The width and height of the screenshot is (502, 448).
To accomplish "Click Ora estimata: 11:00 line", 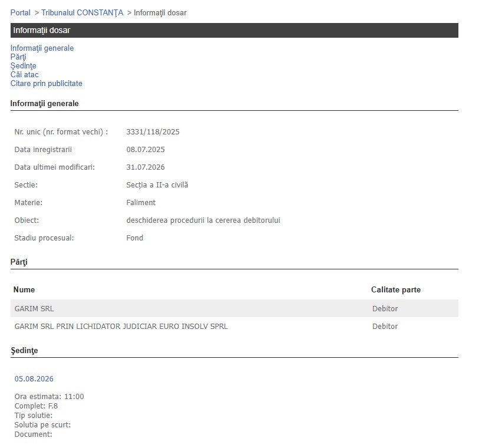I will click(x=49, y=397).
